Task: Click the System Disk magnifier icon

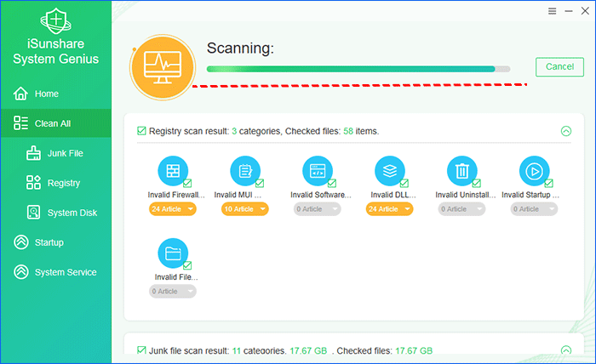Action: point(33,212)
